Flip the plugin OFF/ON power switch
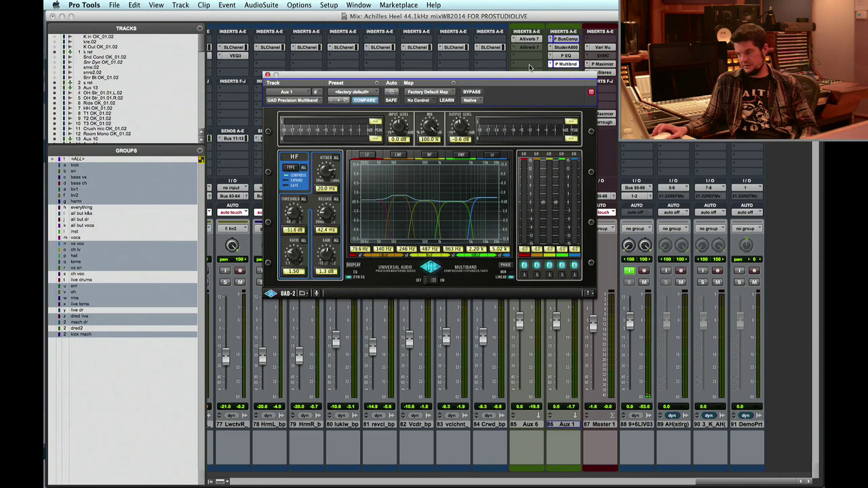The height and width of the screenshot is (488, 868). [x=430, y=280]
